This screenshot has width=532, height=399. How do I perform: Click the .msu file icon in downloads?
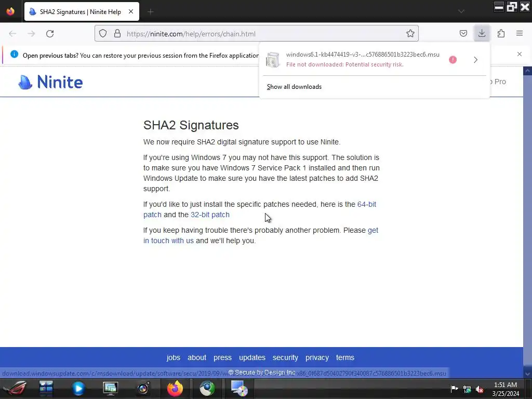click(273, 60)
